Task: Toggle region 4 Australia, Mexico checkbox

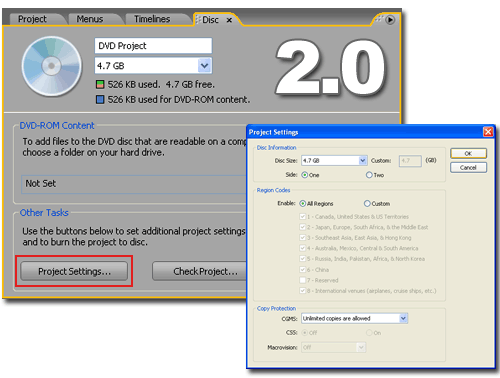Action: click(x=303, y=248)
